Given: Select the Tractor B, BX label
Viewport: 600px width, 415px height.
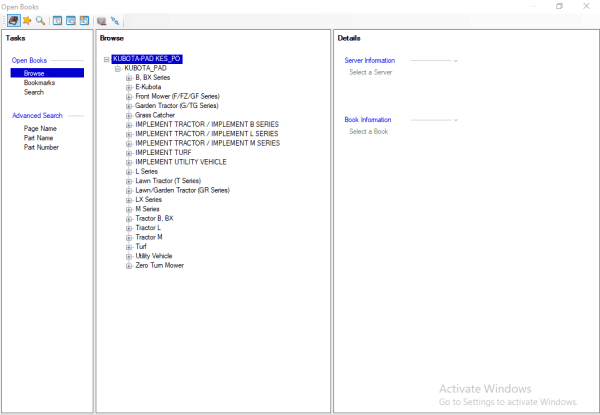Looking at the screenshot, I should tap(154, 218).
